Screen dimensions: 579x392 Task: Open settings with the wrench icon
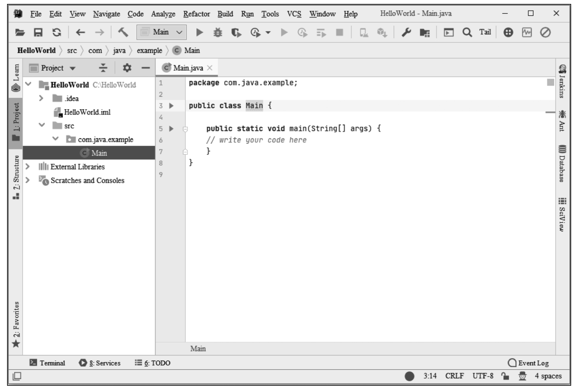point(406,32)
